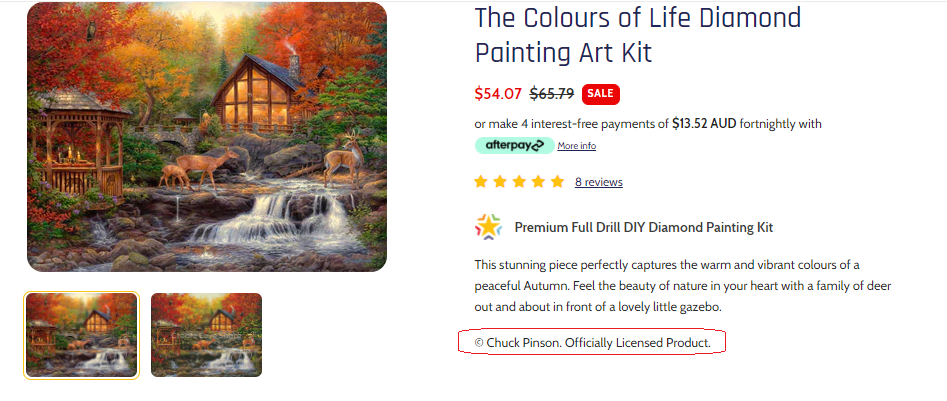
Task: Open the 8 reviews link
Action: pos(599,182)
